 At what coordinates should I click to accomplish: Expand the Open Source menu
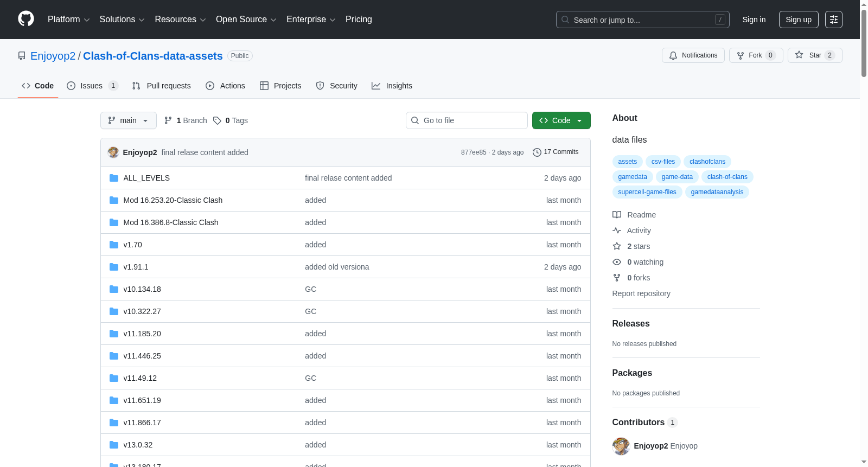[246, 20]
